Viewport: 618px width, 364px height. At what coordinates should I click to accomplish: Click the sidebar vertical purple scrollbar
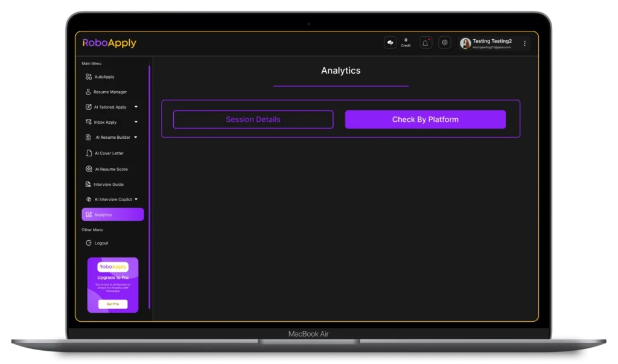(x=149, y=181)
